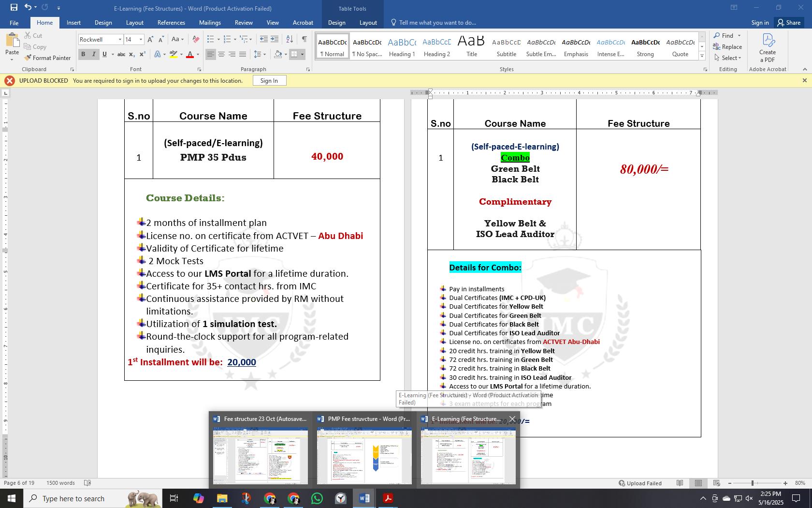Zoom in with the plus button
Viewport: 812px width, 508px height.
(x=785, y=483)
